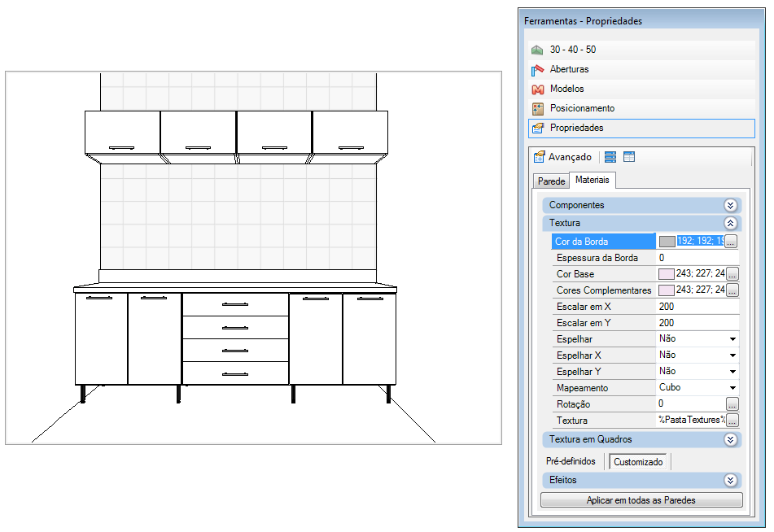Select the Aberturas flag icon
Screen dimensions: 774x532
coord(537,70)
